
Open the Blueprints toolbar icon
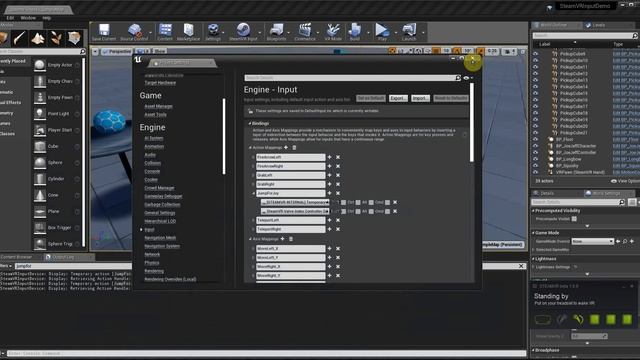(x=276, y=30)
